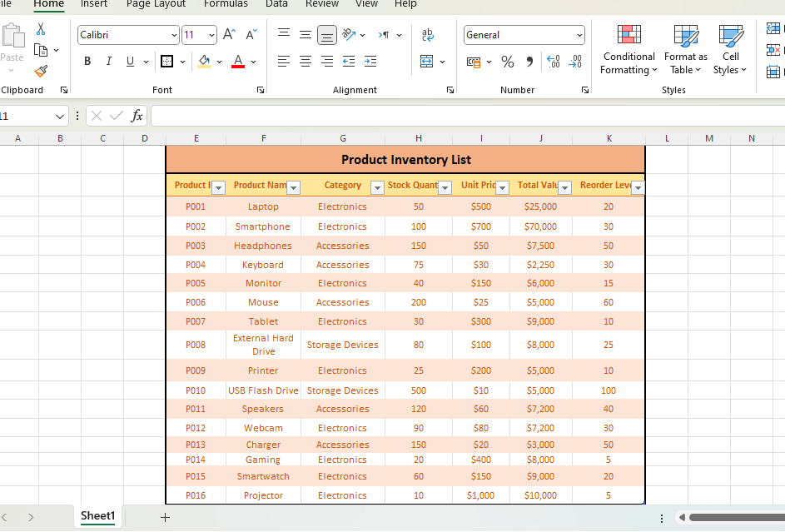Open the Home ribbon tab

48,4
